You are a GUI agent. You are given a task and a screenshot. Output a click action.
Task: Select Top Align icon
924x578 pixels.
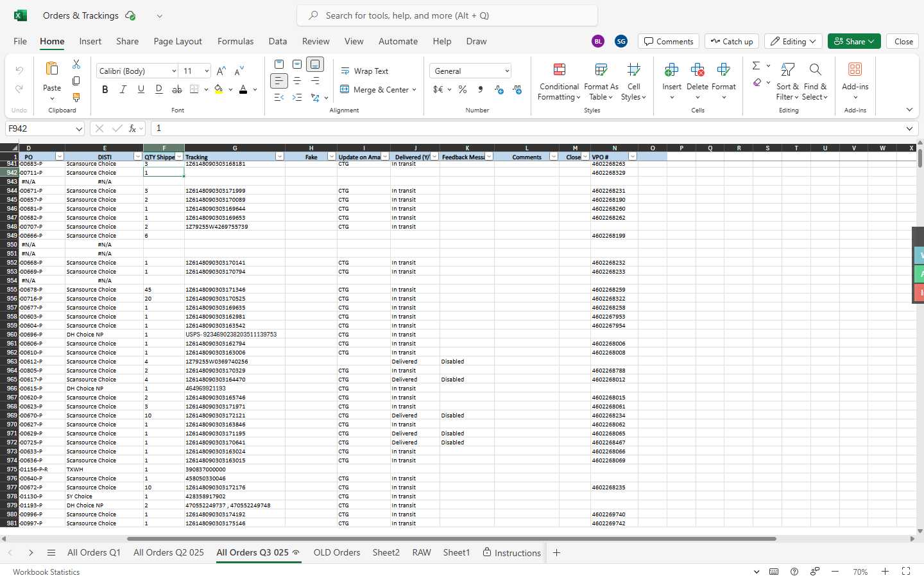point(279,64)
